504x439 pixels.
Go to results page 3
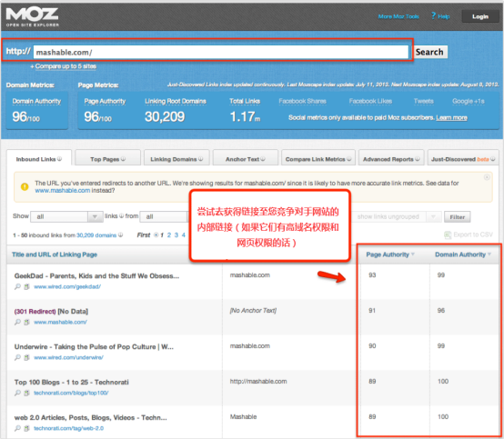176,235
